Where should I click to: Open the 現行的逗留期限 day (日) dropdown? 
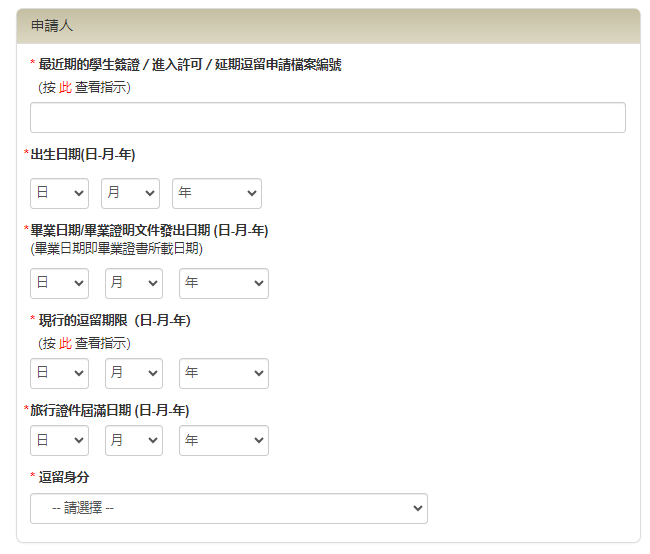59,373
